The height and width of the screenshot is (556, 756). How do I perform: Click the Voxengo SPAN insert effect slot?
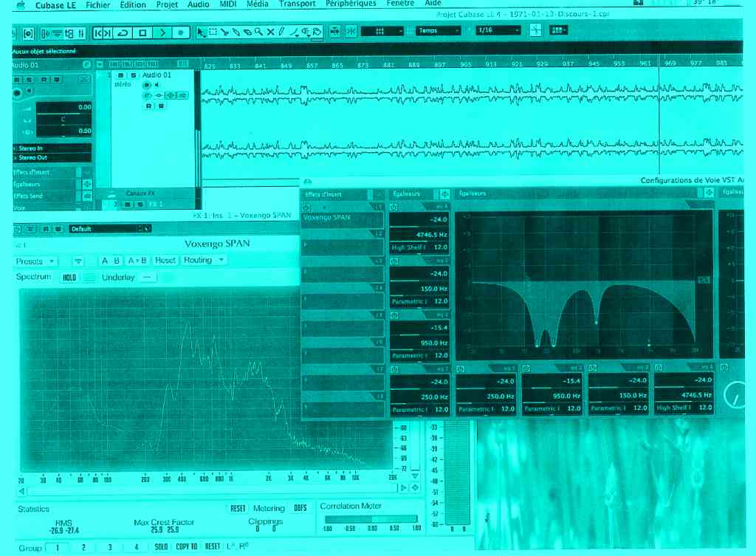(x=340, y=218)
